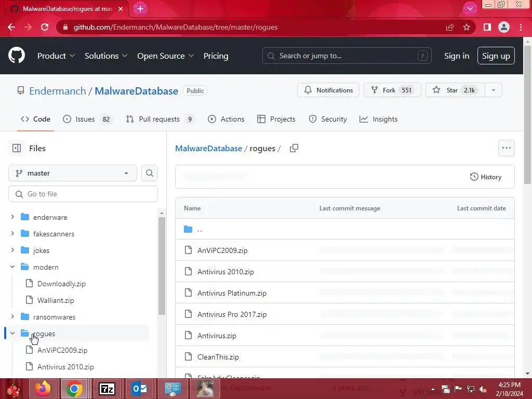Expand the Open Source menu
532x399 pixels.
[x=166, y=56]
